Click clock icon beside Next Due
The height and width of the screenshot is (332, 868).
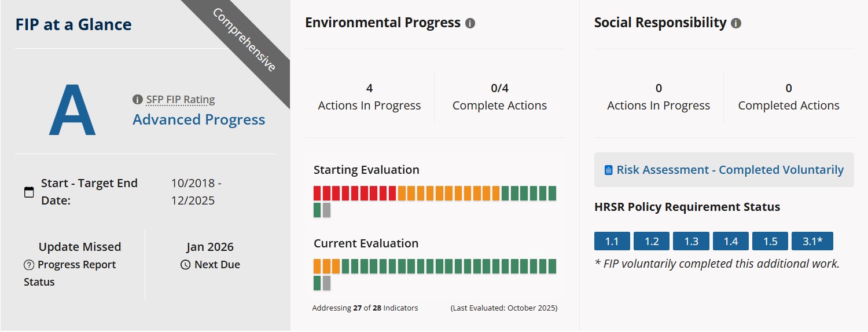[185, 265]
